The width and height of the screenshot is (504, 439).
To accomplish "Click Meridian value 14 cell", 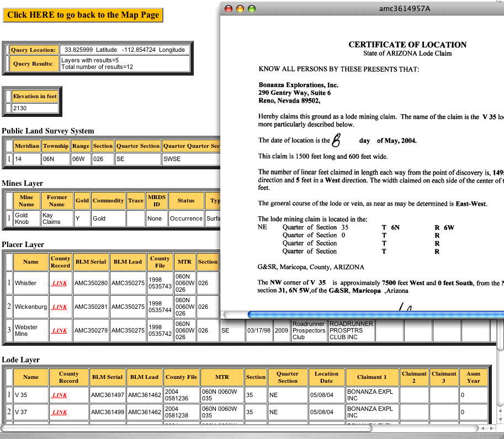I will point(27,159).
